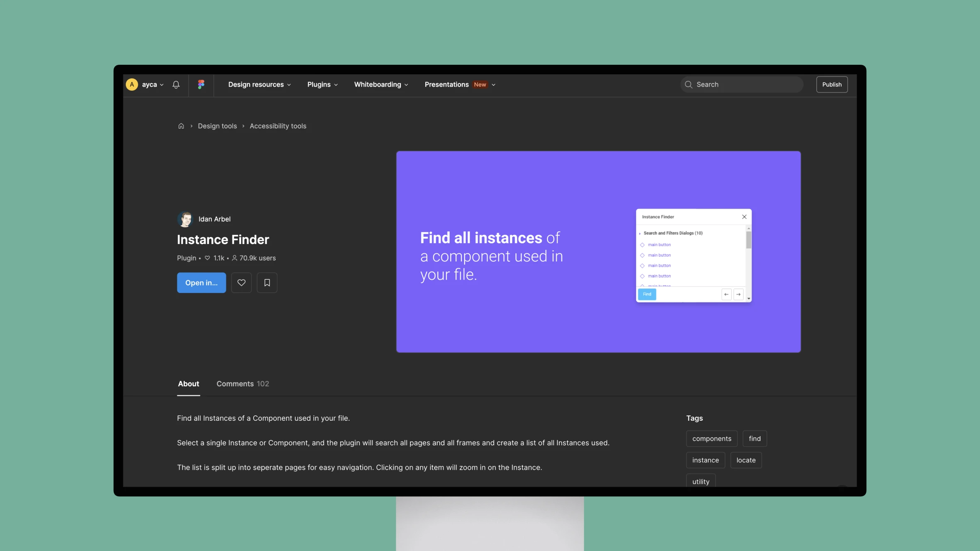Click Open in... button for plugin
Image resolution: width=980 pixels, height=551 pixels.
point(201,283)
